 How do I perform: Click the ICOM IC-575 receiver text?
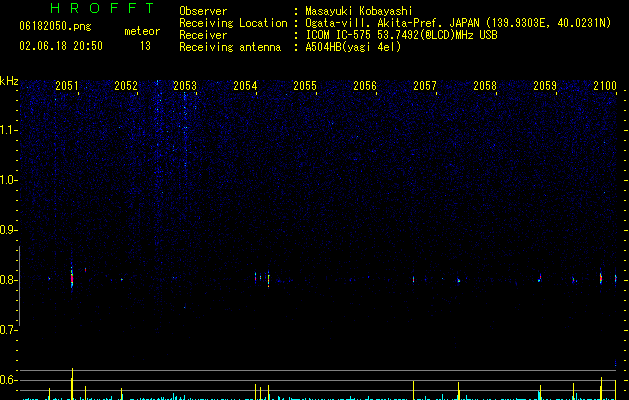tap(401, 35)
